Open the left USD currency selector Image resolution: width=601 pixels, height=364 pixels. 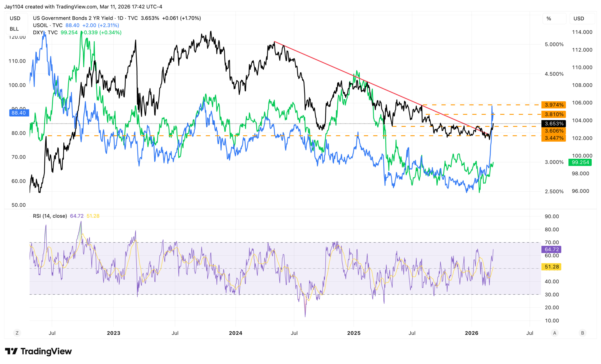15,18
